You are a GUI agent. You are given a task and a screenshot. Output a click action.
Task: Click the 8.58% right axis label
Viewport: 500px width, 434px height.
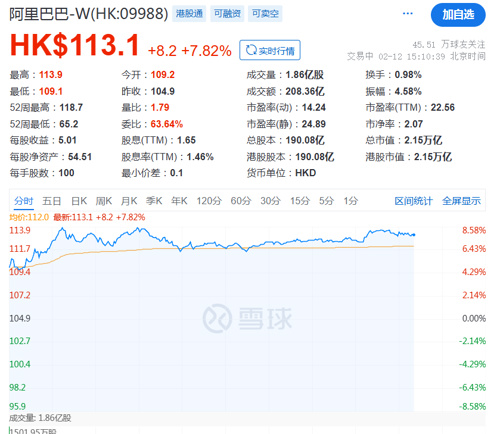click(x=474, y=230)
